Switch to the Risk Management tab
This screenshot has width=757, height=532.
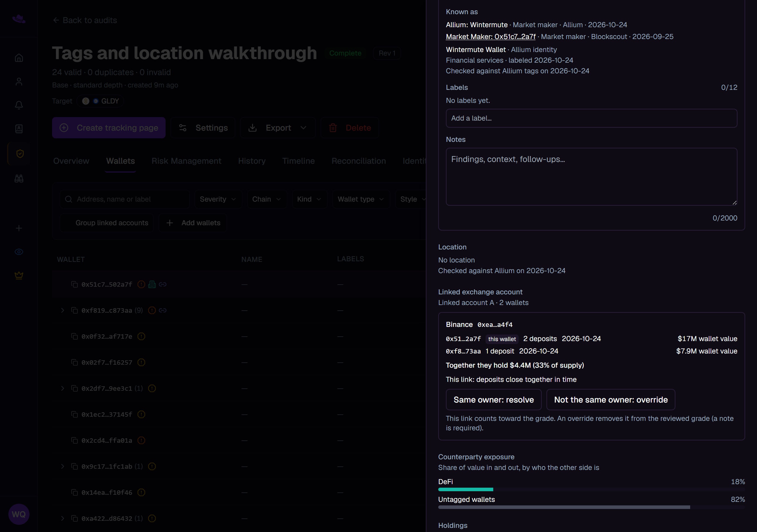pos(186,161)
